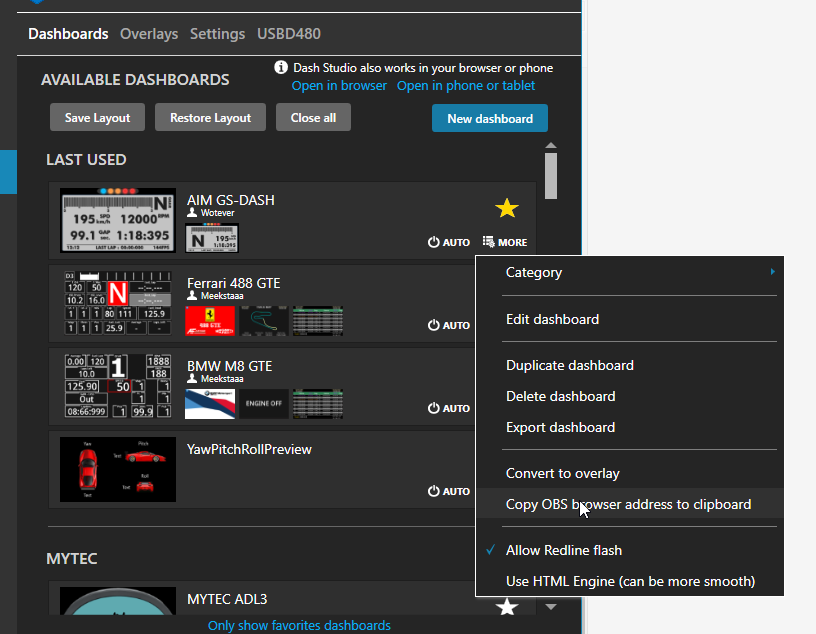The image size is (816, 634).
Task: Select the Ferrari timing table screen thumbnail
Action: 318,321
